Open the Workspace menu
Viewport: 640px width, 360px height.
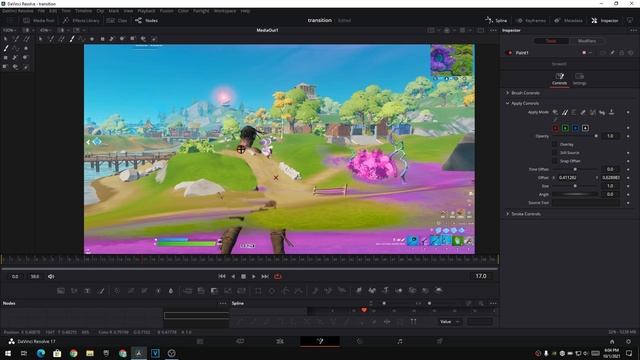point(225,11)
